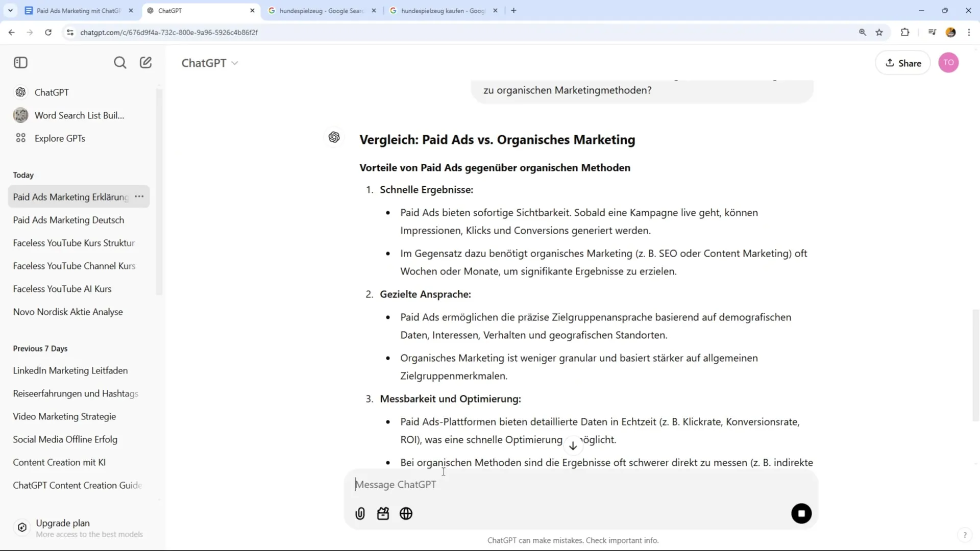Open the browser extensions puzzle icon
The image size is (980, 551).
905,32
